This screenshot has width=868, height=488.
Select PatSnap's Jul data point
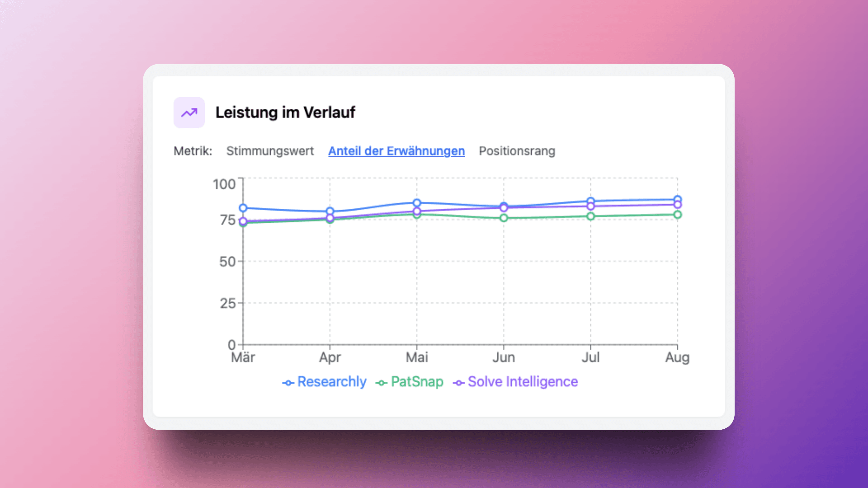[590, 216]
